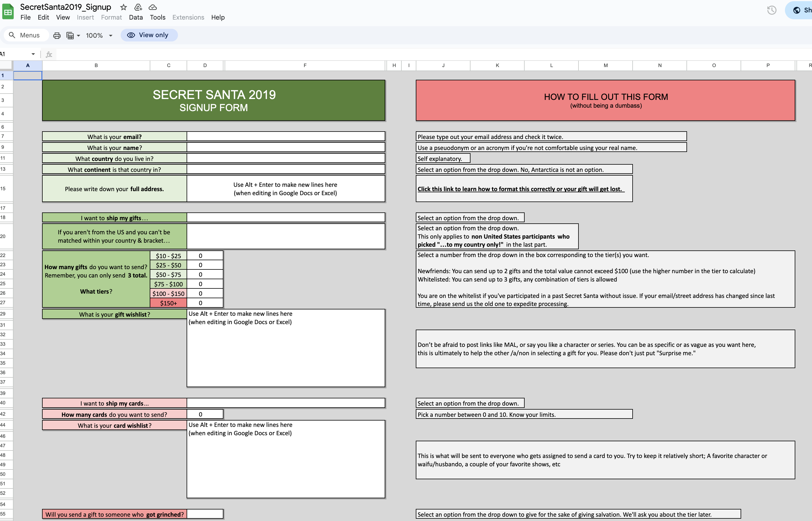Click the print icon in the toolbar
This screenshot has height=521, width=812.
pos(57,35)
